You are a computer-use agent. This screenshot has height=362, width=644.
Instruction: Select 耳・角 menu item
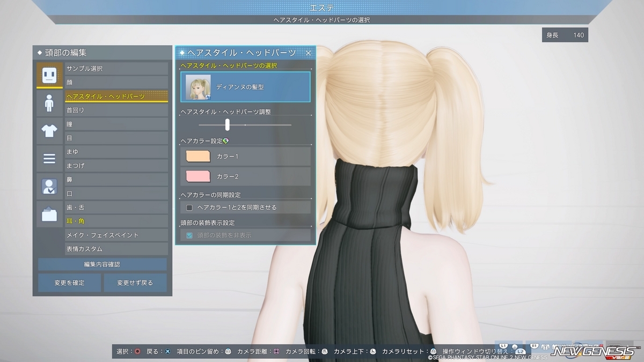tap(116, 221)
